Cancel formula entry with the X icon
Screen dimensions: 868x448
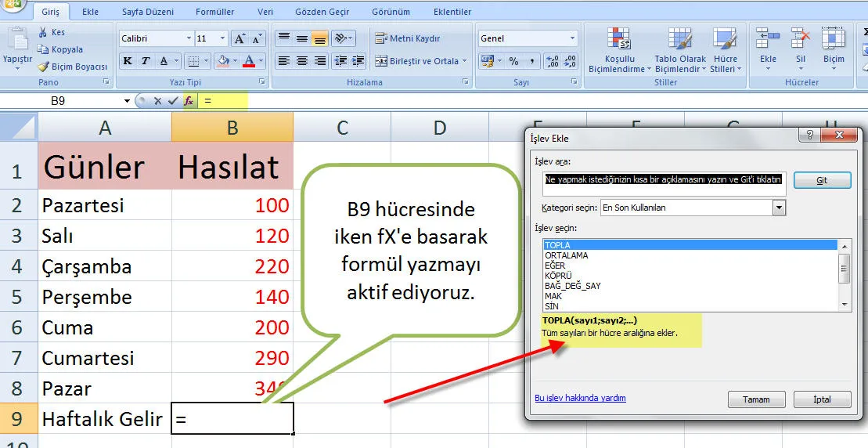pyautogui.click(x=158, y=101)
